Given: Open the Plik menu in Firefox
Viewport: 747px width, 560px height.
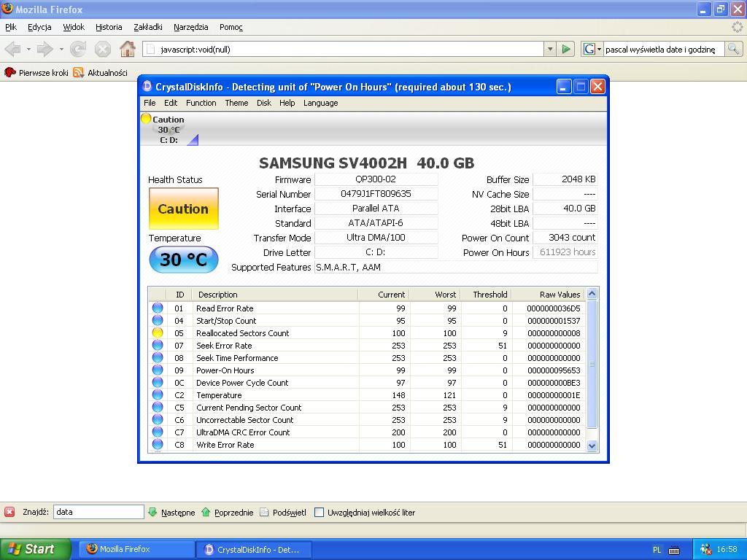Looking at the screenshot, I should pyautogui.click(x=11, y=27).
